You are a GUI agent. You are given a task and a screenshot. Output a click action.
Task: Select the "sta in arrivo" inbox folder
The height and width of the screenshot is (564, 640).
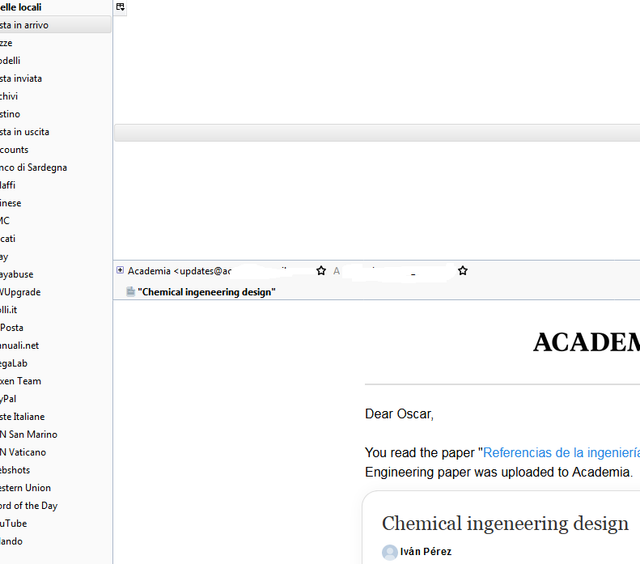[55, 25]
